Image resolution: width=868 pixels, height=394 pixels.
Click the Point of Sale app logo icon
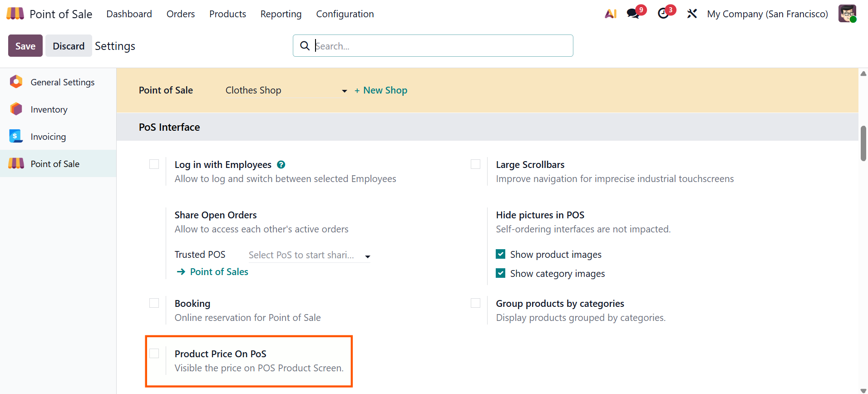[15, 14]
